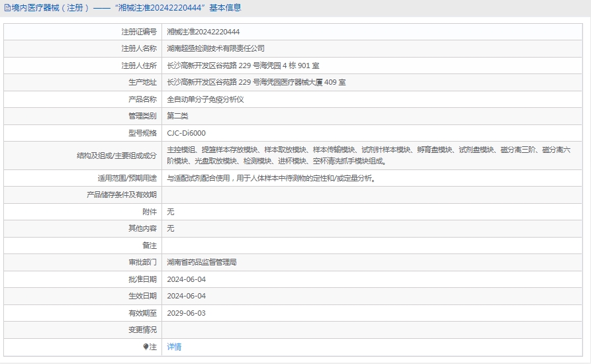Click the 生效日期 row label
Viewport: 591px width, 364px height.
(142, 296)
